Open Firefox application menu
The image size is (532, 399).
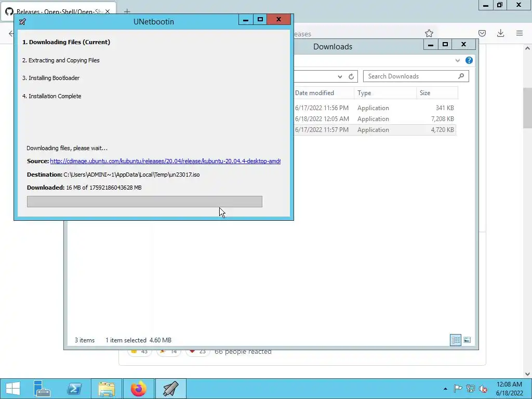[520, 33]
